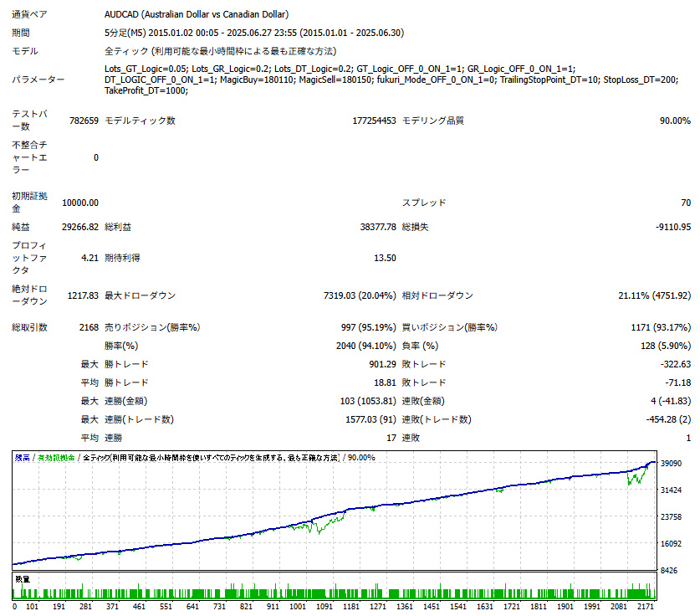Viewport: 700px width, 616px height.
Task: Click the x-axis trade label 101
Action: coord(32,607)
